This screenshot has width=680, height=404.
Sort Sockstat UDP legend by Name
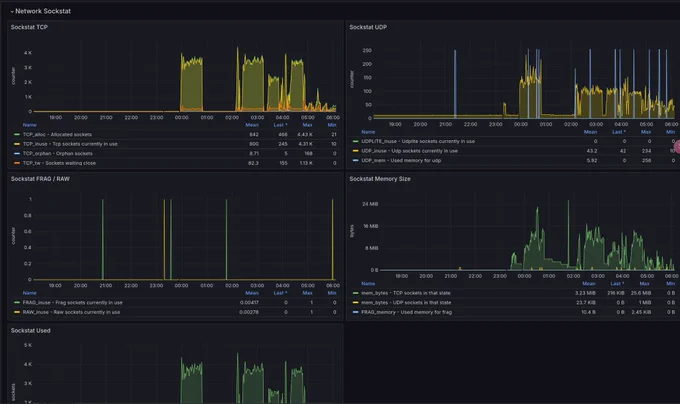click(x=368, y=132)
